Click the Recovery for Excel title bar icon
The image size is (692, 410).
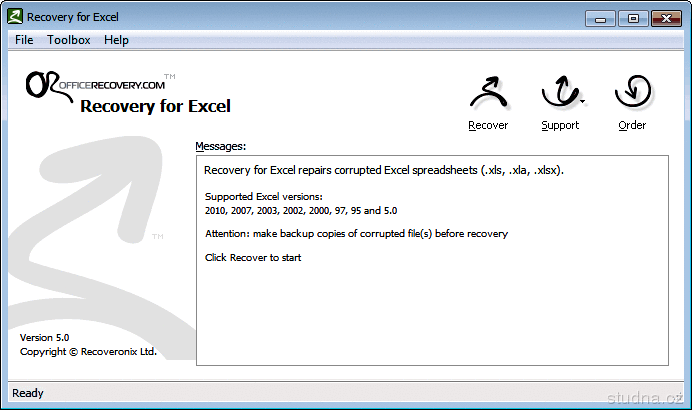(15, 17)
